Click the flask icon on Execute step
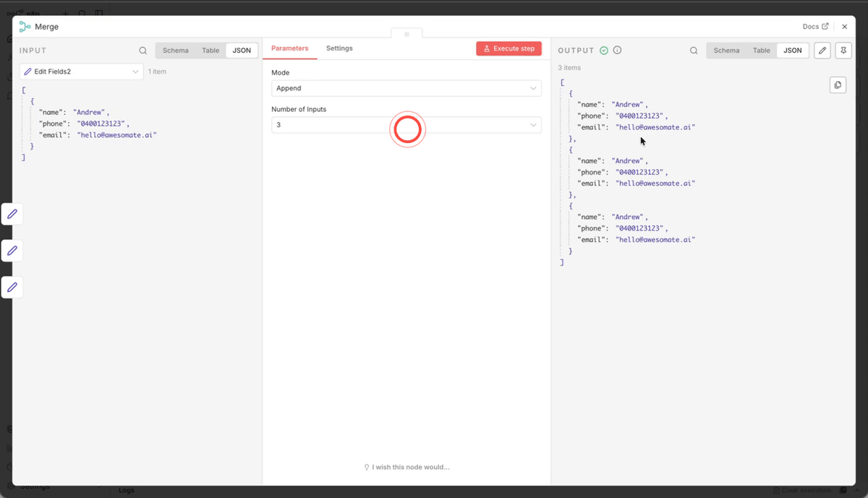The height and width of the screenshot is (498, 868). [x=487, y=48]
